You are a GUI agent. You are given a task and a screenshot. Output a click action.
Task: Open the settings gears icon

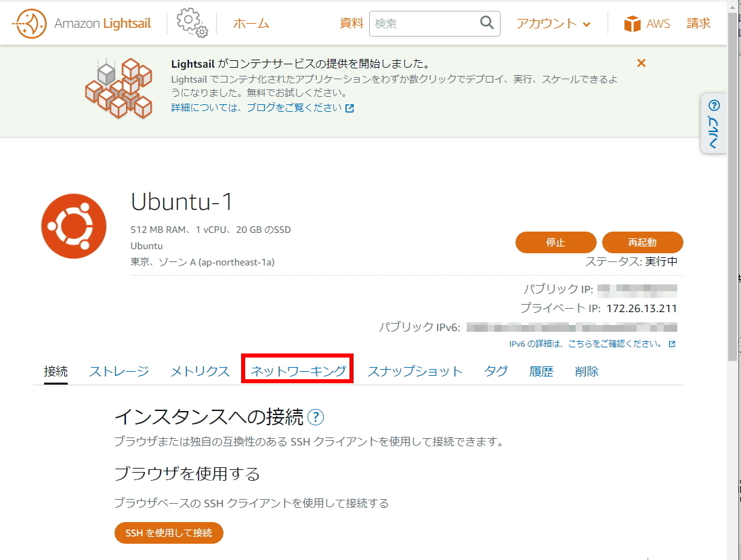tap(192, 22)
